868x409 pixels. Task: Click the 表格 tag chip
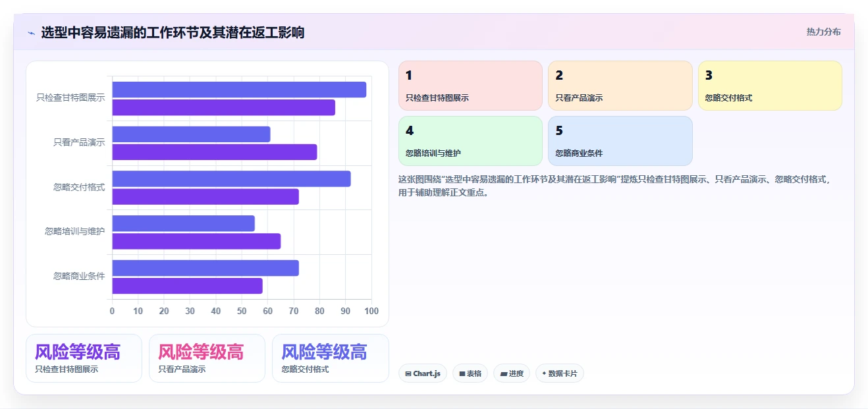tap(470, 373)
